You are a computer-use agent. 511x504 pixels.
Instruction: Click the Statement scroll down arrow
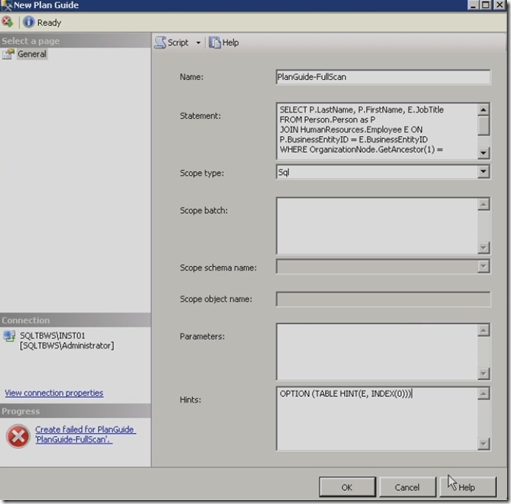483,153
